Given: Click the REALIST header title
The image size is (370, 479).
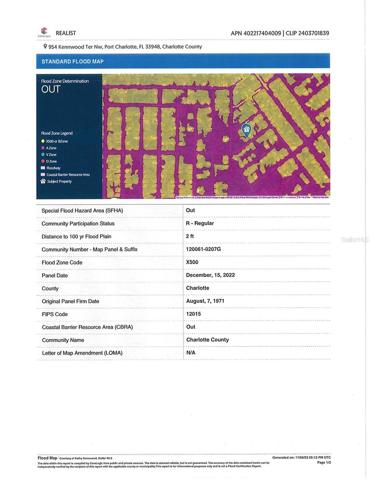Looking at the screenshot, I should pos(66,33).
